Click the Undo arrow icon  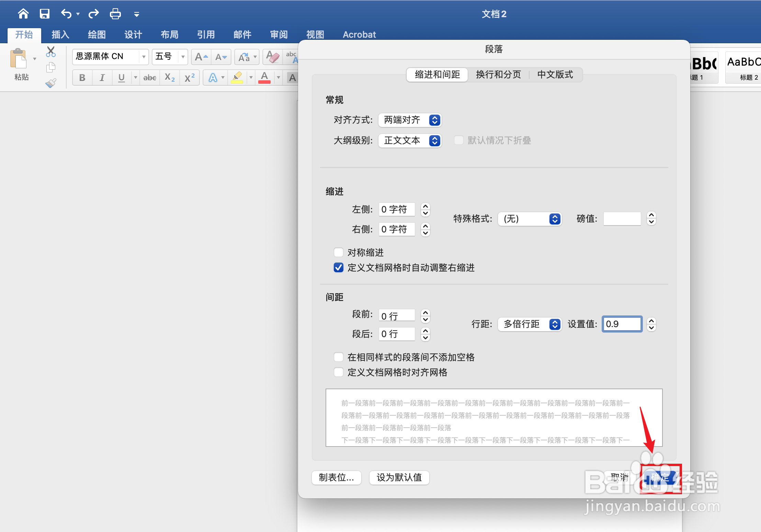click(x=66, y=14)
